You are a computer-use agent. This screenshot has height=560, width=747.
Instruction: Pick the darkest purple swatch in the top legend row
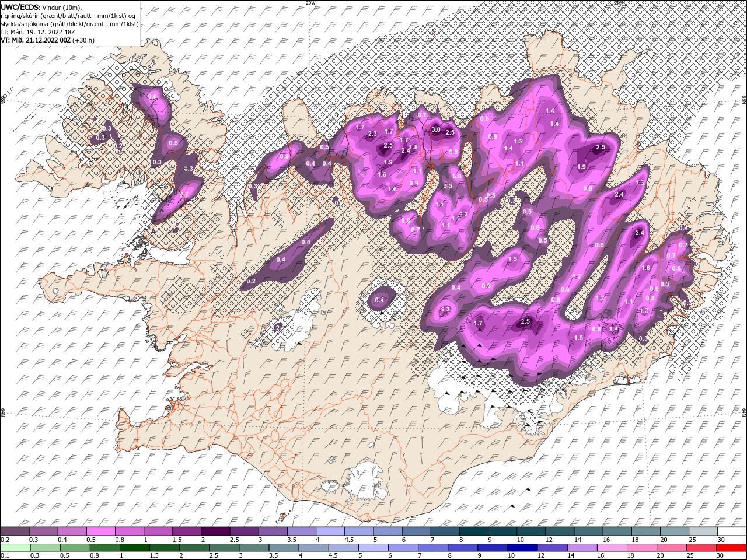click(x=215, y=531)
